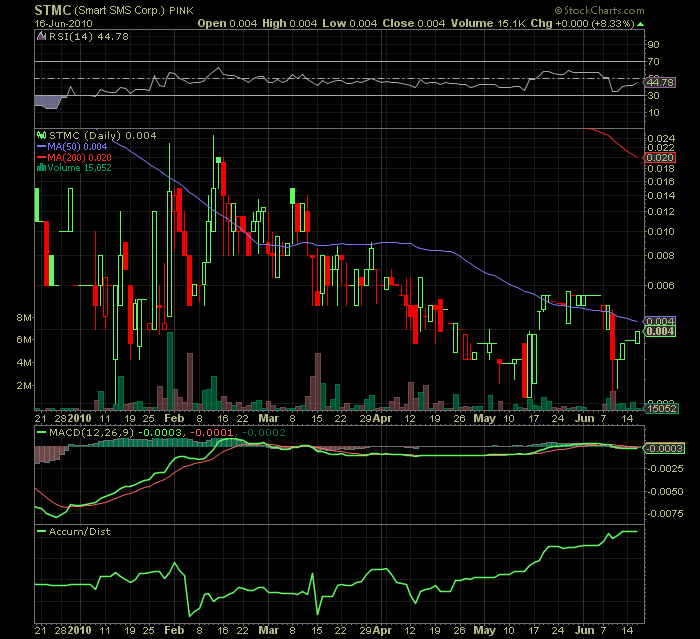Click 2010 on the bottom-most date axis
The width and height of the screenshot is (700, 639).
[80, 631]
